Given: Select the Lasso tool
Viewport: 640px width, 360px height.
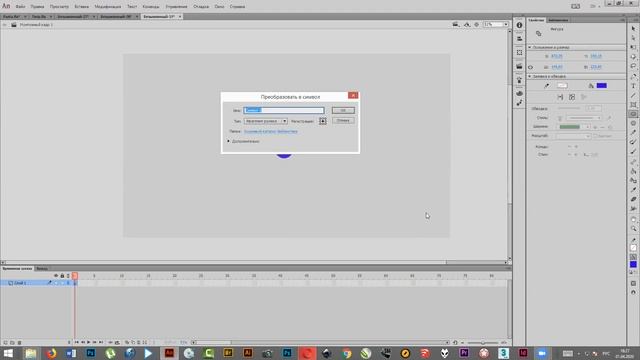Looking at the screenshot, I should tap(633, 66).
